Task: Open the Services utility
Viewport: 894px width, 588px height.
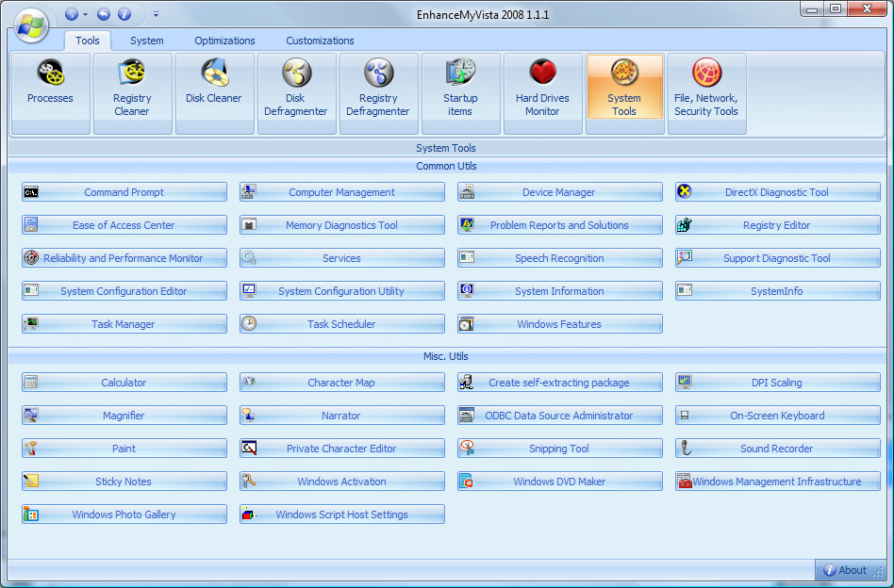Action: [342, 258]
